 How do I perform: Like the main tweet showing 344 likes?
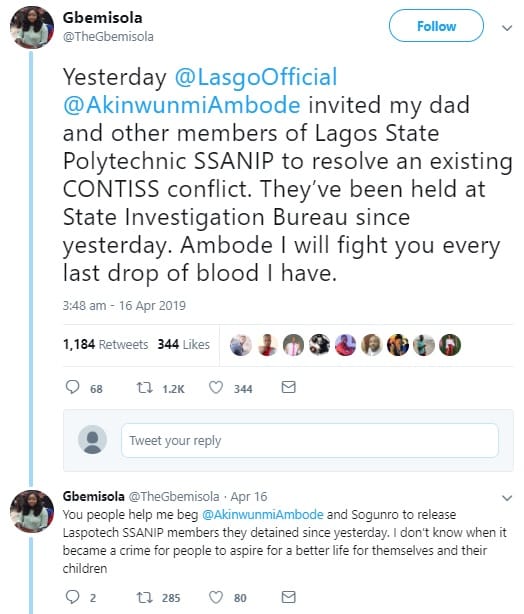point(216,387)
